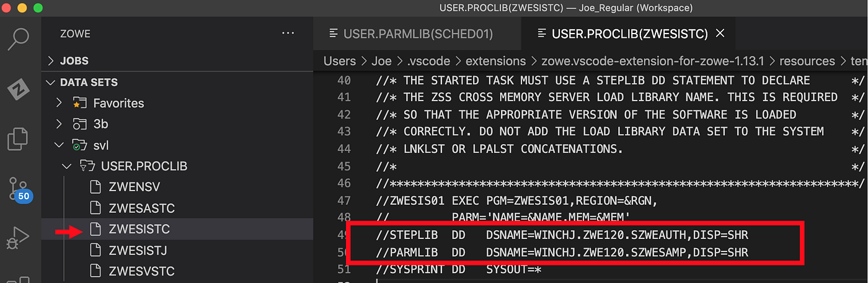Open the Explorer files icon
This screenshot has width=868, height=283.
pos(19,138)
